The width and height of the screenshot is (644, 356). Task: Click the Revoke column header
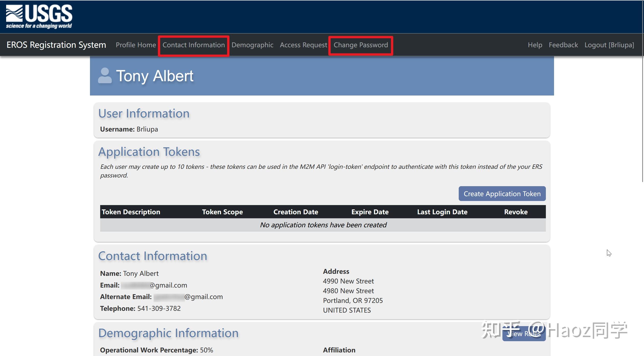516,212
